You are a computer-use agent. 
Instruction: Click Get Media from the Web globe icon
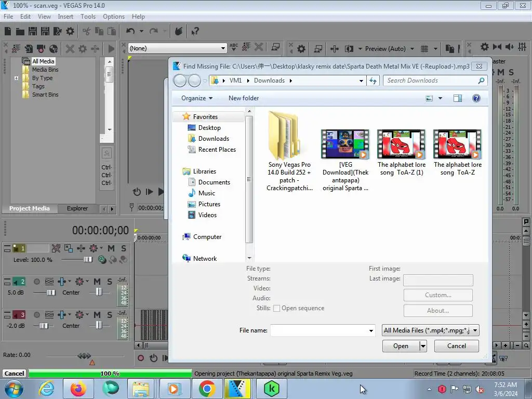point(54,48)
